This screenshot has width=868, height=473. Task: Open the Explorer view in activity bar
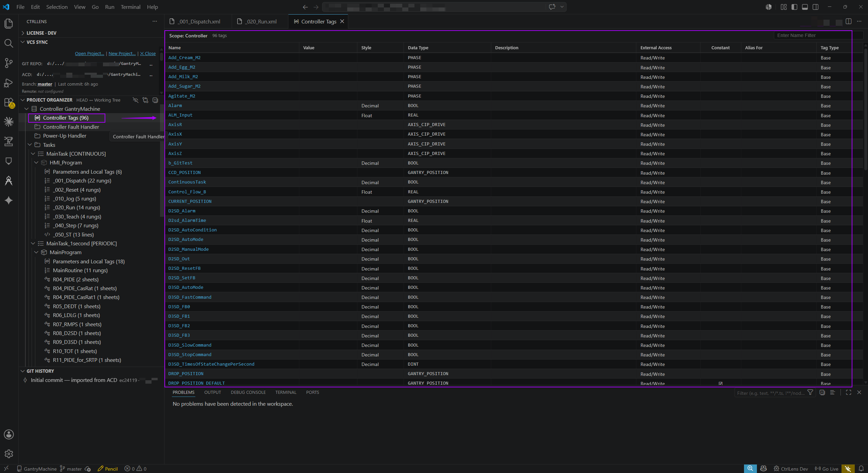click(x=9, y=24)
